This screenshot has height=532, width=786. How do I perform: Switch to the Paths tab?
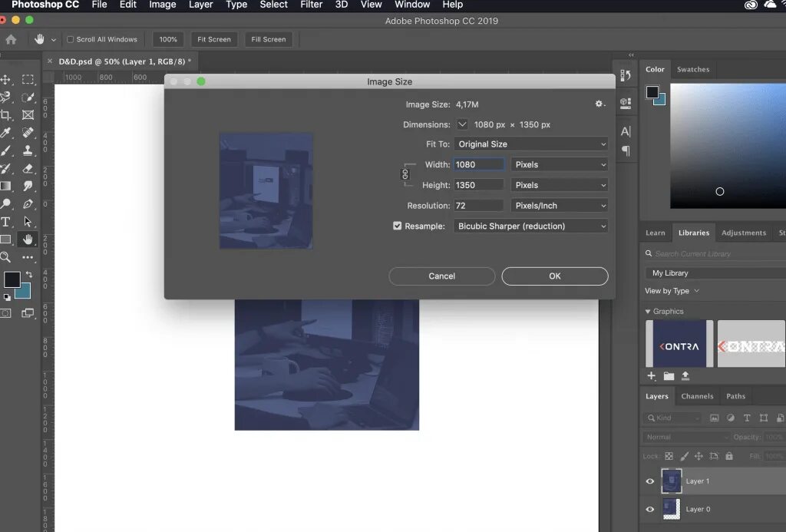click(x=735, y=396)
